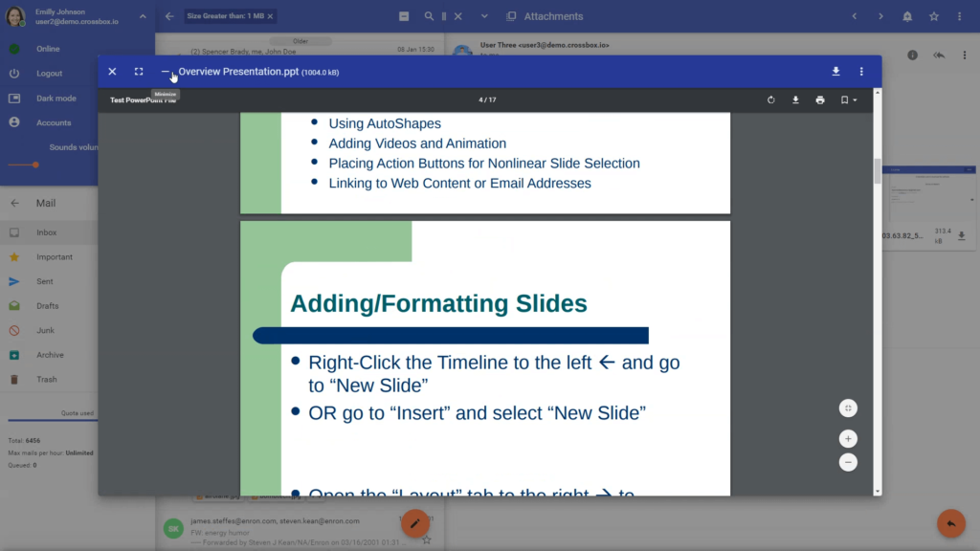Adjust the Sounds volume slider
980x551 pixels.
35,165
